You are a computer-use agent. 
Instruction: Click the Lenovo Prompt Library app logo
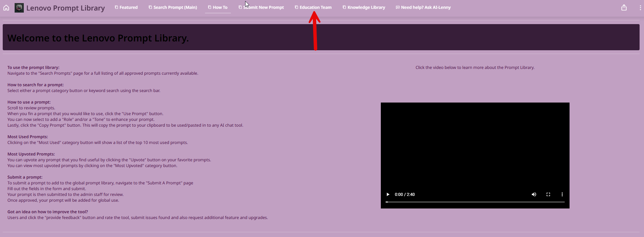click(19, 7)
